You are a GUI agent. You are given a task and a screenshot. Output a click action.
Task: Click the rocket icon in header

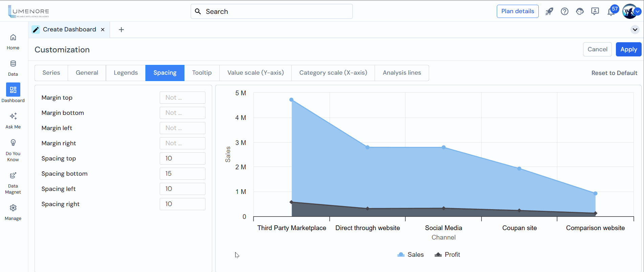(x=549, y=11)
